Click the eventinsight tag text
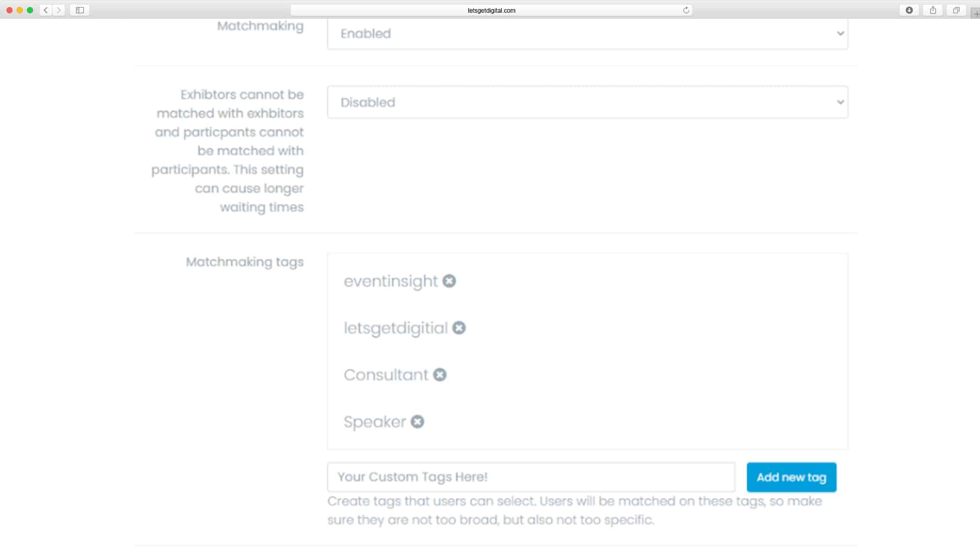 pos(390,281)
